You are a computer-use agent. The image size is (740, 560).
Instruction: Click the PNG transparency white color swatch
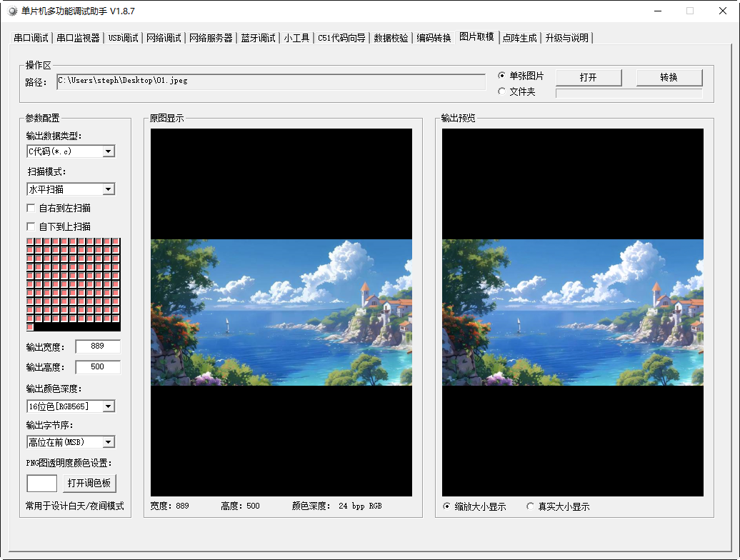click(x=42, y=484)
